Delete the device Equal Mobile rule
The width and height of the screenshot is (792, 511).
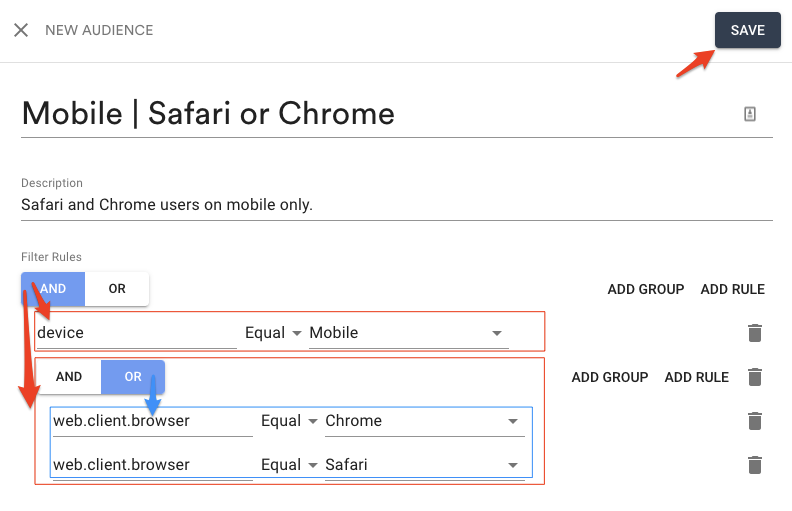click(755, 333)
